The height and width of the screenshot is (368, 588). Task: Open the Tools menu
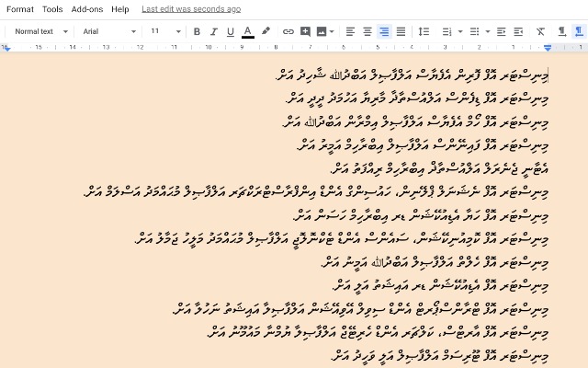(x=52, y=9)
